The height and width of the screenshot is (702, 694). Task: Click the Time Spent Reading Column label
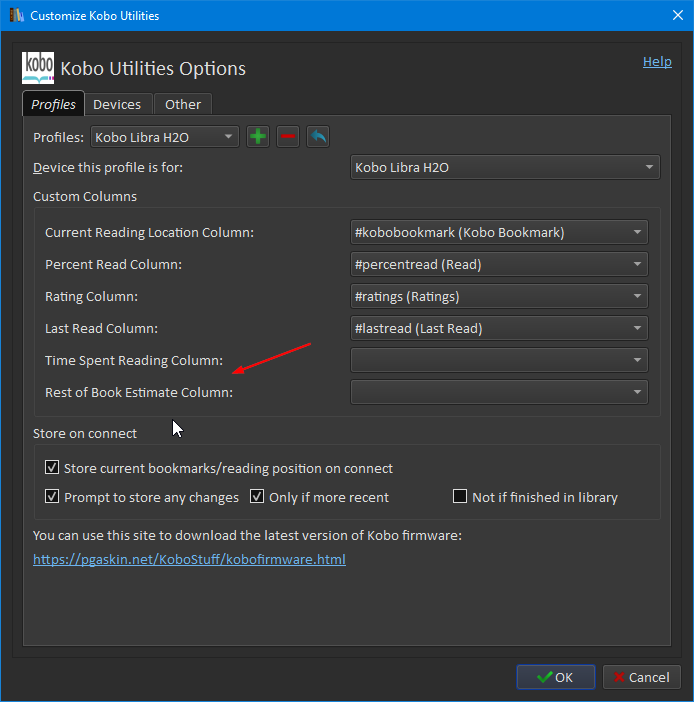pos(134,360)
